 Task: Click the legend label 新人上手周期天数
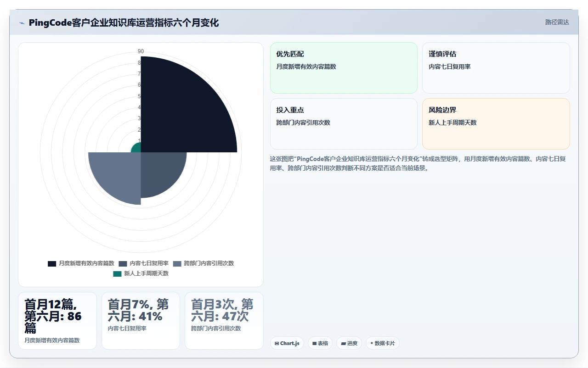(146, 273)
